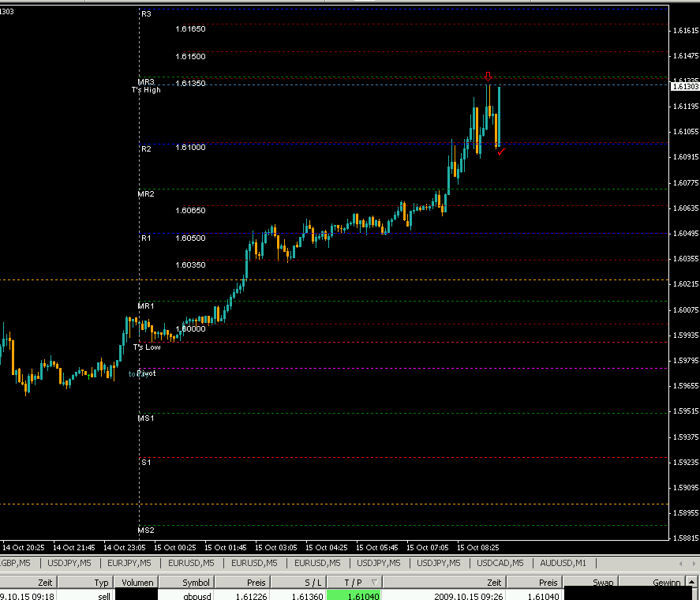The width and height of the screenshot is (700, 600).
Task: Click the S1 level label
Action: (147, 463)
